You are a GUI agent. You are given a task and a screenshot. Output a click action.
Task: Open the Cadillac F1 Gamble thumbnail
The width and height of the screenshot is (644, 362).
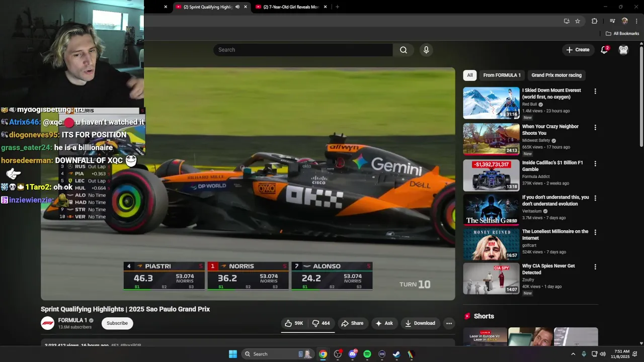[491, 175]
